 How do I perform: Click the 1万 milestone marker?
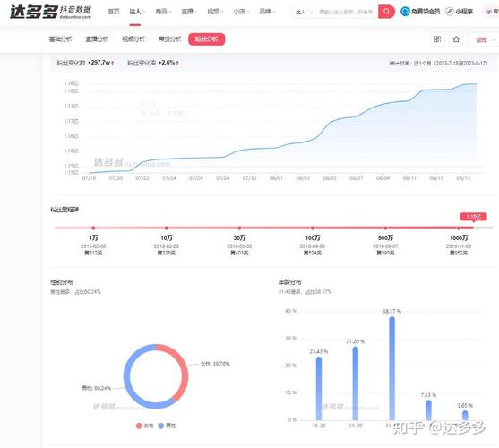tap(93, 228)
